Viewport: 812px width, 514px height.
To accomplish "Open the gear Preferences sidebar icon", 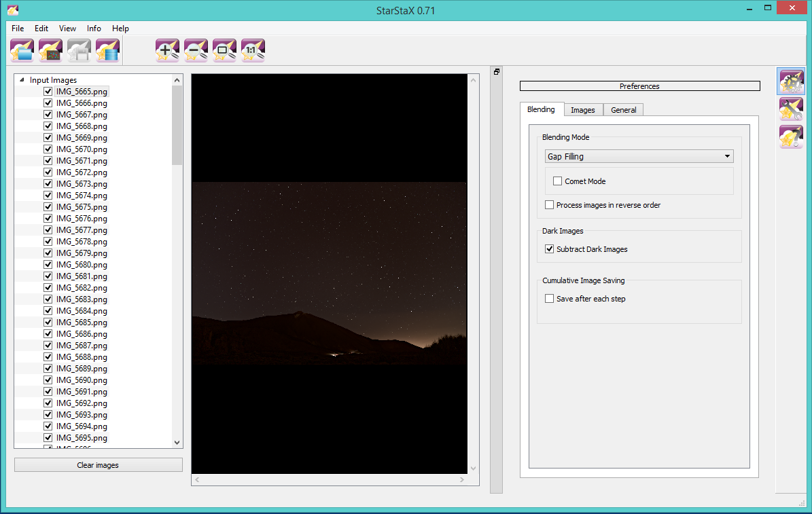I will (x=791, y=81).
